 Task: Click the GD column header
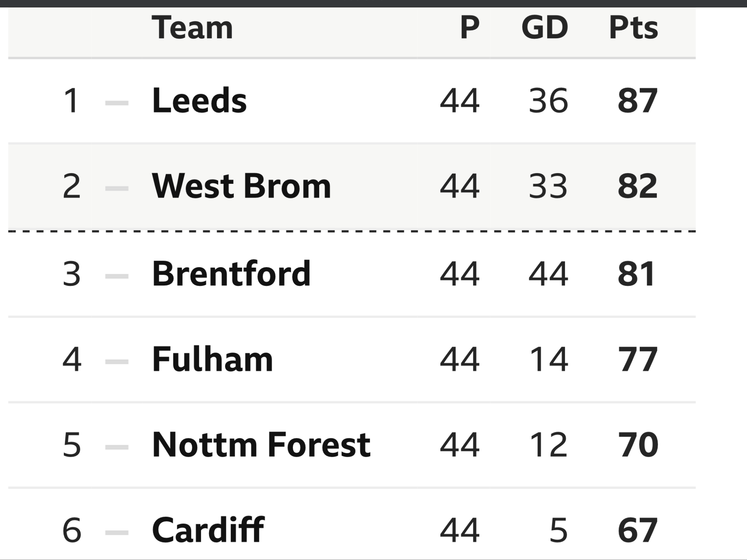click(x=545, y=27)
